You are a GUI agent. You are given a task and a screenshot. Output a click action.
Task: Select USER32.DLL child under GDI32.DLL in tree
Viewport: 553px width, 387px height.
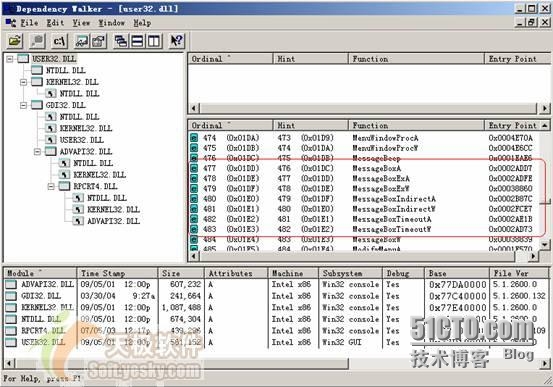click(x=81, y=140)
